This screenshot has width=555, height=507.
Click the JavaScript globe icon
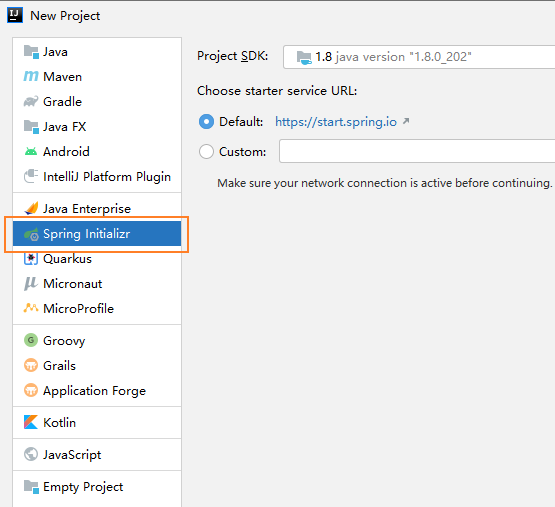tap(31, 454)
